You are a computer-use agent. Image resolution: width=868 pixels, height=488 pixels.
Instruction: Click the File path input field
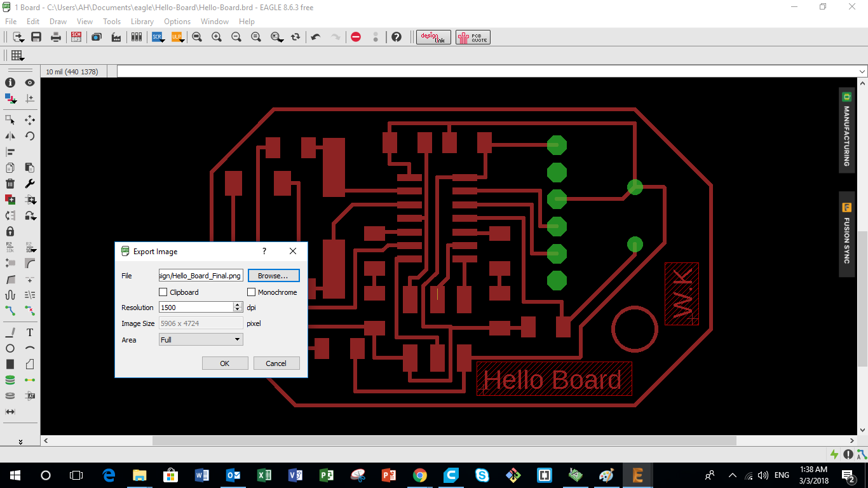pos(201,276)
